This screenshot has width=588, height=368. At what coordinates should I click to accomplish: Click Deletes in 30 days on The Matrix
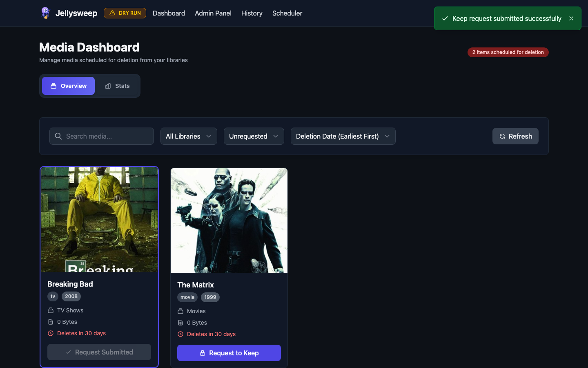tap(211, 334)
